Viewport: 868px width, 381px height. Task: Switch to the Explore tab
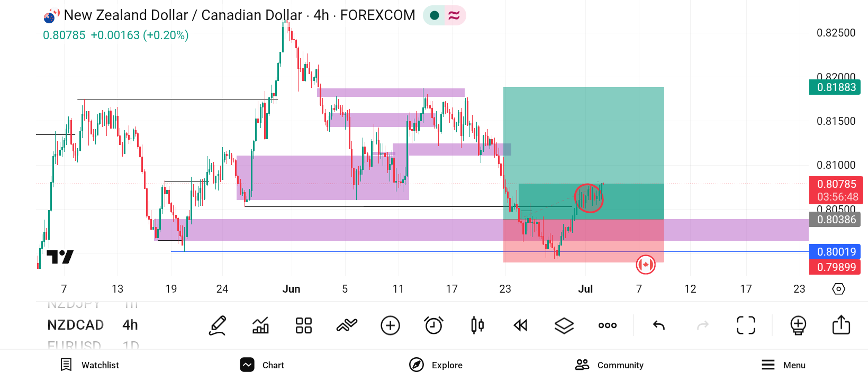436,365
